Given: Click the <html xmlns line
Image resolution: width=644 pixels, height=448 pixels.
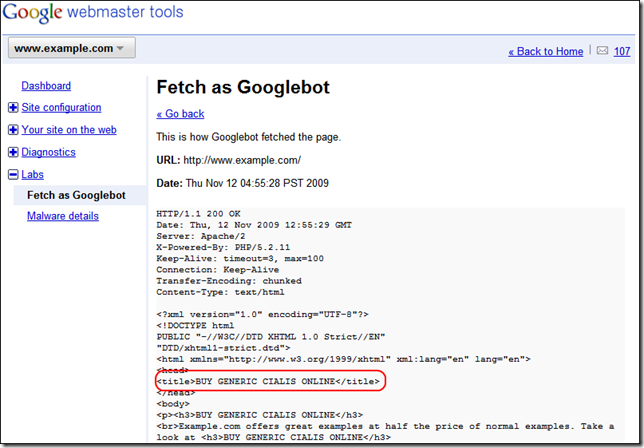Looking at the screenshot, I should point(343,359).
